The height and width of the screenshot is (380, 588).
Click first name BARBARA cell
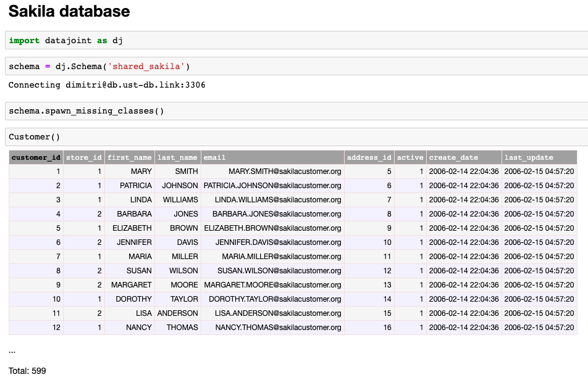pyautogui.click(x=129, y=214)
